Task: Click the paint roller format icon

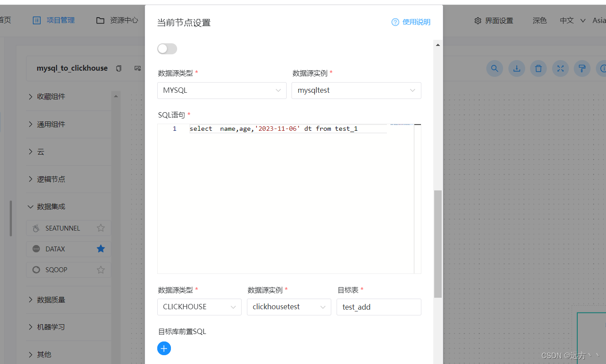Action: 582,68
